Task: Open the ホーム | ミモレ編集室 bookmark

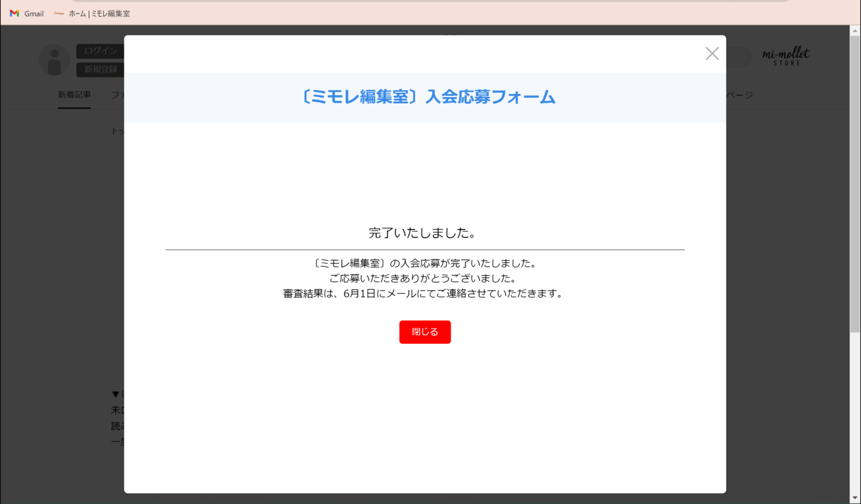Action: click(92, 13)
